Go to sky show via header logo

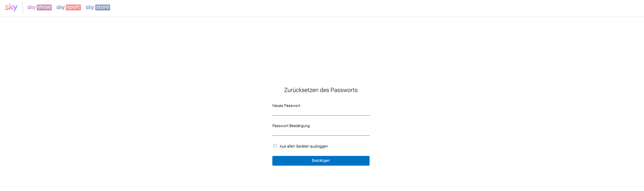tap(39, 7)
